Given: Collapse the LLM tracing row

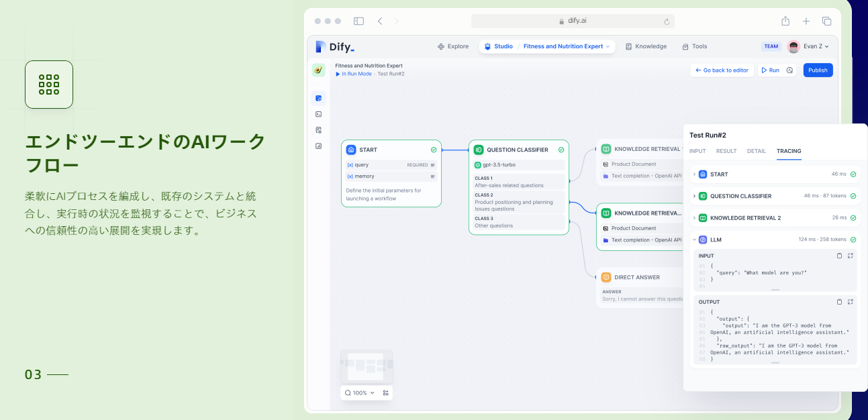Looking at the screenshot, I should (x=694, y=240).
